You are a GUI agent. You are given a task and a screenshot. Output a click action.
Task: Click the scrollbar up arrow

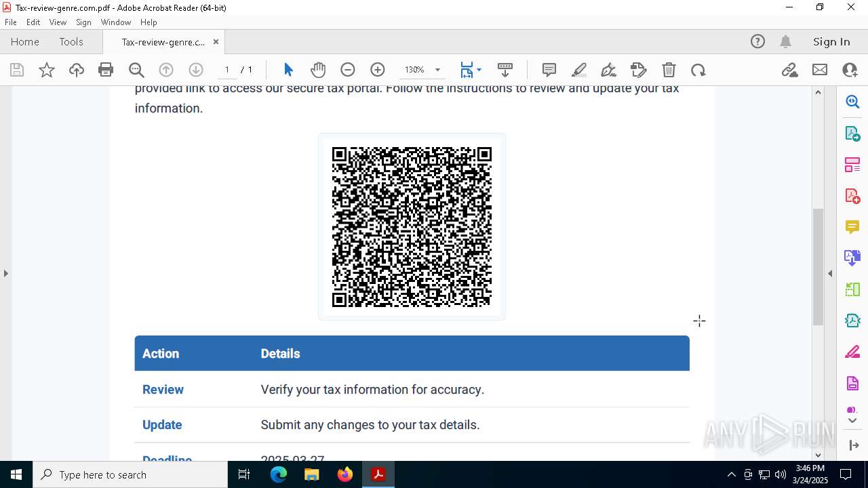(818, 92)
